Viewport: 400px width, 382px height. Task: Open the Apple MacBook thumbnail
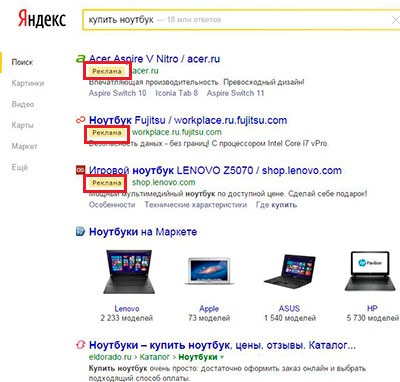[208, 271]
